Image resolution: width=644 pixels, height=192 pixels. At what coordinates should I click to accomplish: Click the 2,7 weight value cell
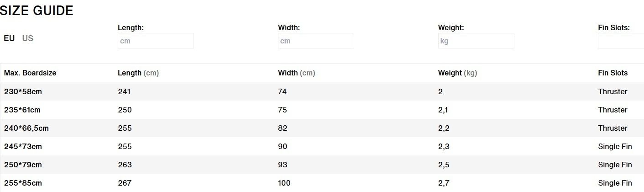pos(444,183)
